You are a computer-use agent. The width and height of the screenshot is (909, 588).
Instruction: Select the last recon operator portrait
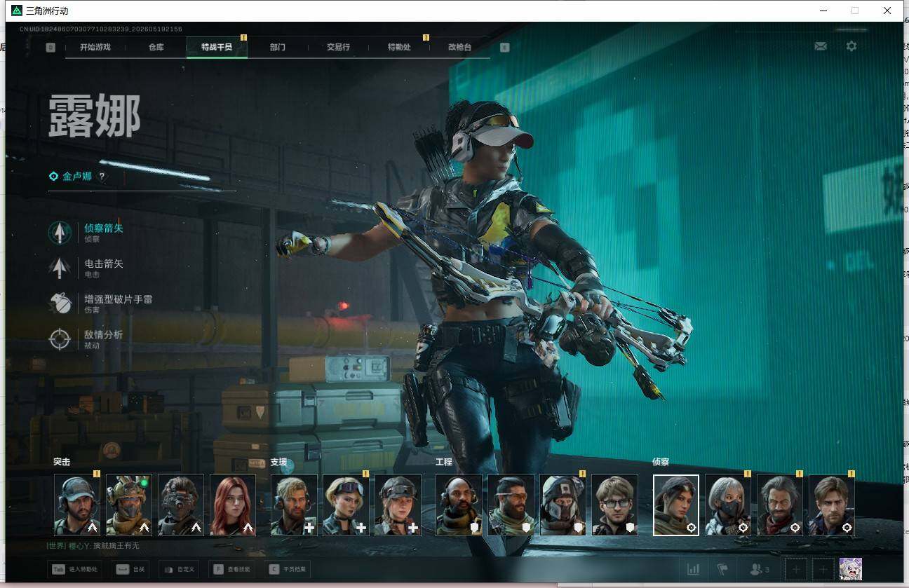click(x=832, y=505)
